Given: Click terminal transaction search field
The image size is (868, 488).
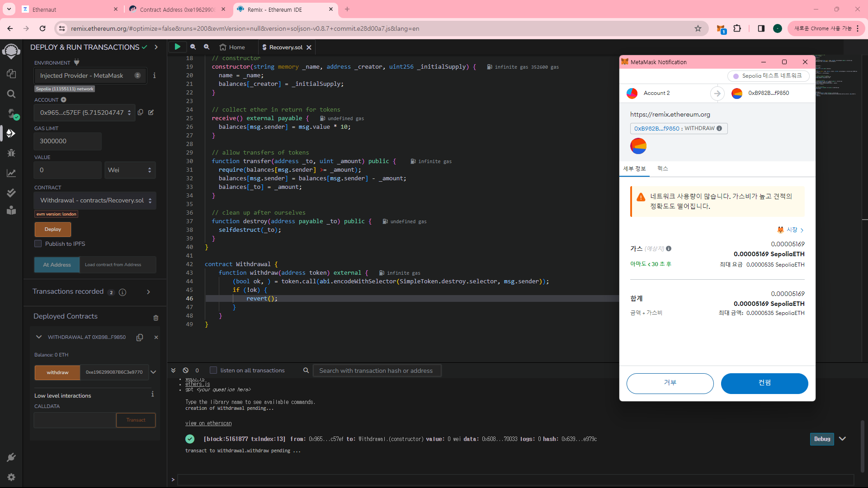Looking at the screenshot, I should click(x=377, y=371).
